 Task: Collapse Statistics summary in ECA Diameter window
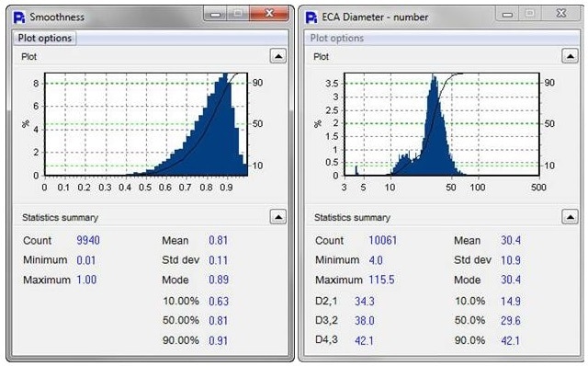pos(570,217)
